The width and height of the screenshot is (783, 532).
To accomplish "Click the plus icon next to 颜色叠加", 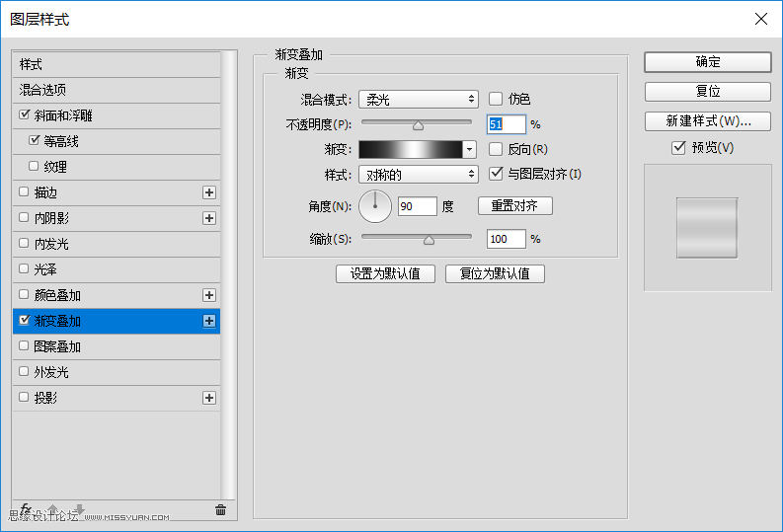I will pos(208,295).
